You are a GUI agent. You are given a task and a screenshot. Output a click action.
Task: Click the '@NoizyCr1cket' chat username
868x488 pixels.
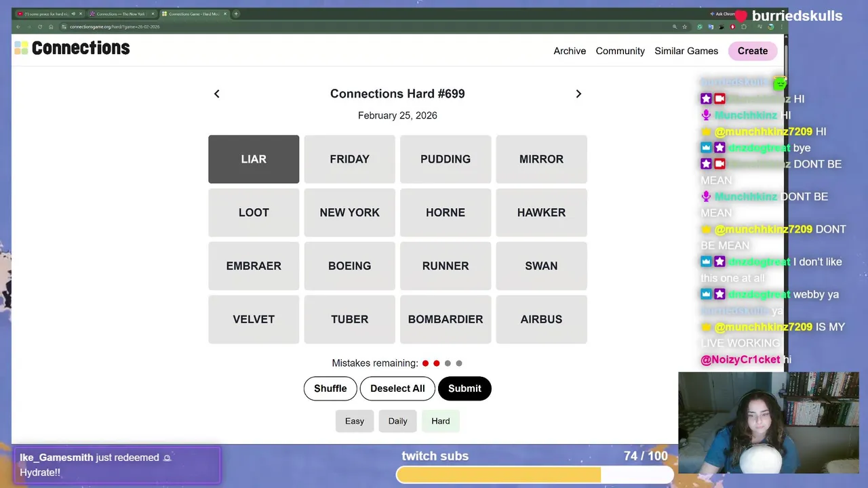pos(741,359)
